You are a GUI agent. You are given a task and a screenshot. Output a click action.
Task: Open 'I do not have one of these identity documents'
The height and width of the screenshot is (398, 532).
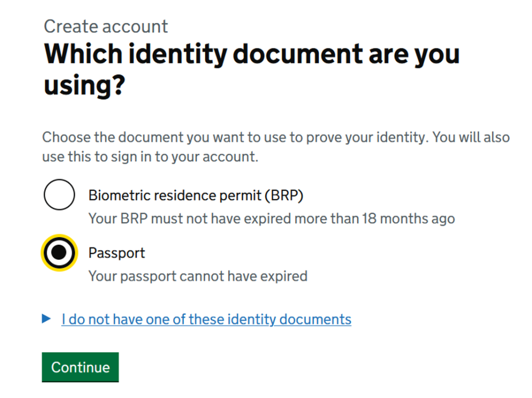pyautogui.click(x=206, y=319)
